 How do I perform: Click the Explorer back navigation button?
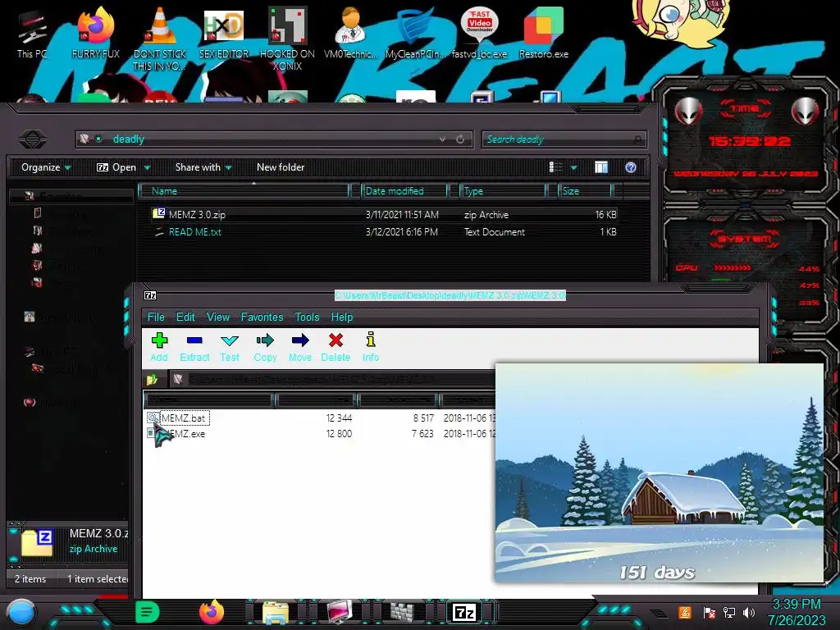(x=33, y=139)
